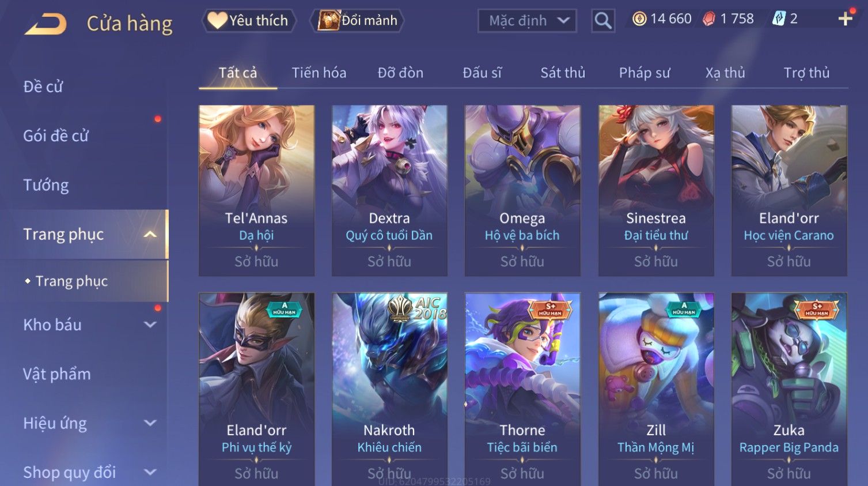Click the golden back arrow icon
Viewport: 868px width, 486px height.
coord(46,24)
